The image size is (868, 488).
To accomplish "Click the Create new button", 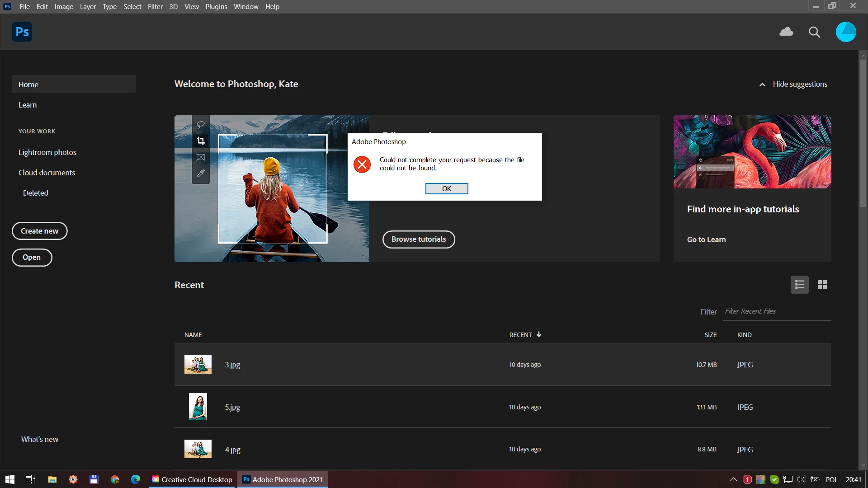I will (39, 231).
